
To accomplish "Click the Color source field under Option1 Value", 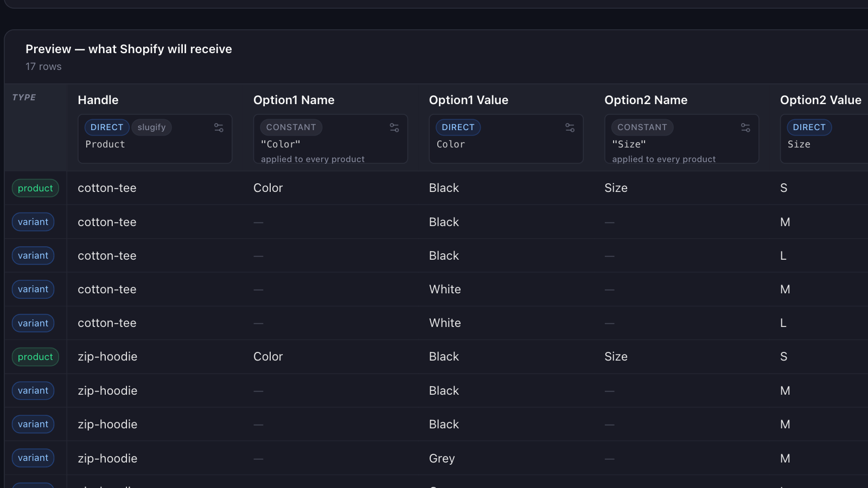I will [x=451, y=144].
